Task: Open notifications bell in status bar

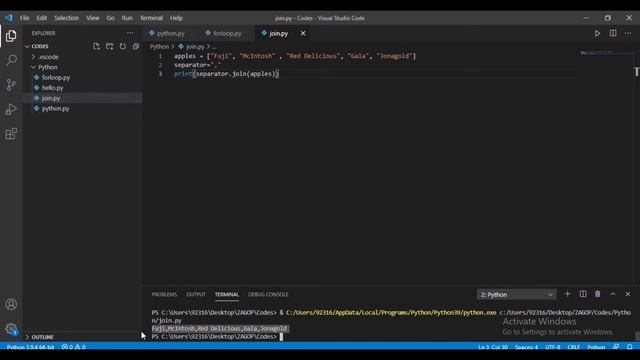Action: click(630, 347)
